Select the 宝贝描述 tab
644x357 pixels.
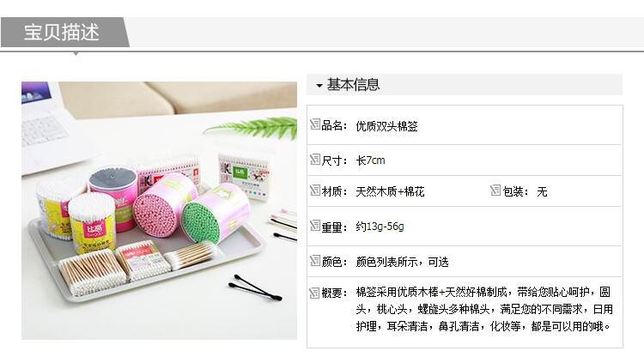click(65, 32)
